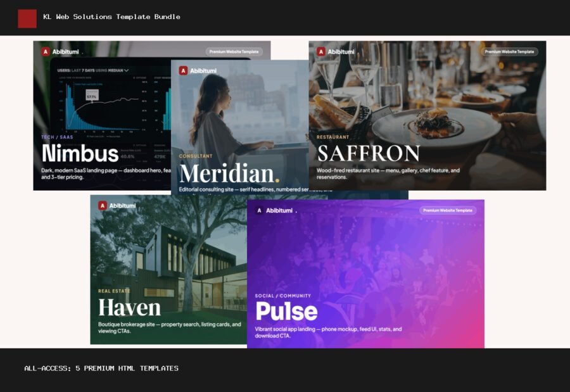Click the chart tooltip in Nimbus dashboard

pyautogui.click(x=92, y=95)
